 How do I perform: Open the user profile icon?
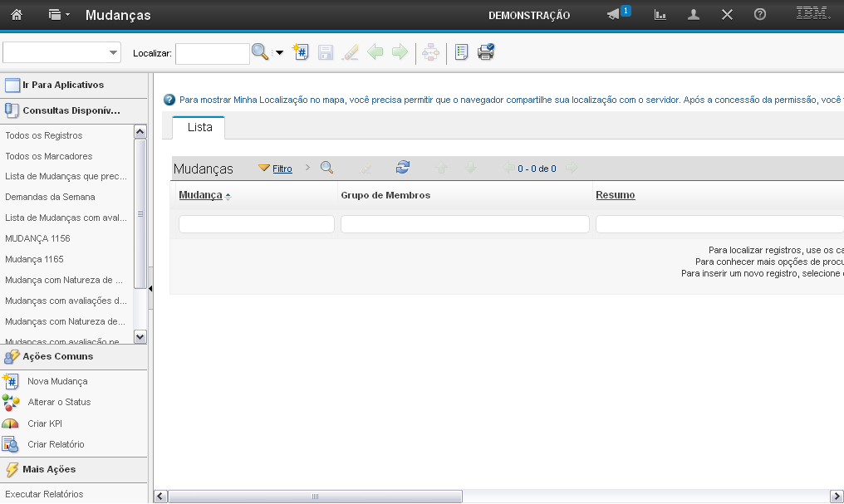pyautogui.click(x=694, y=15)
